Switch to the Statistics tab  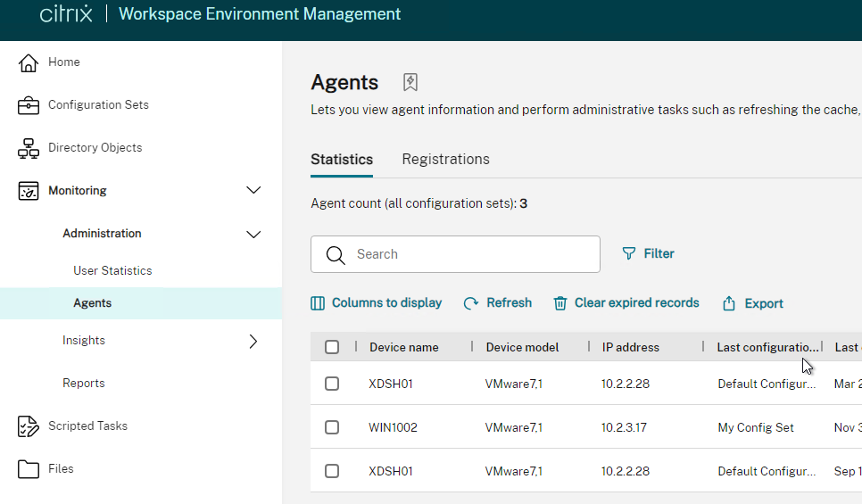[x=342, y=160]
